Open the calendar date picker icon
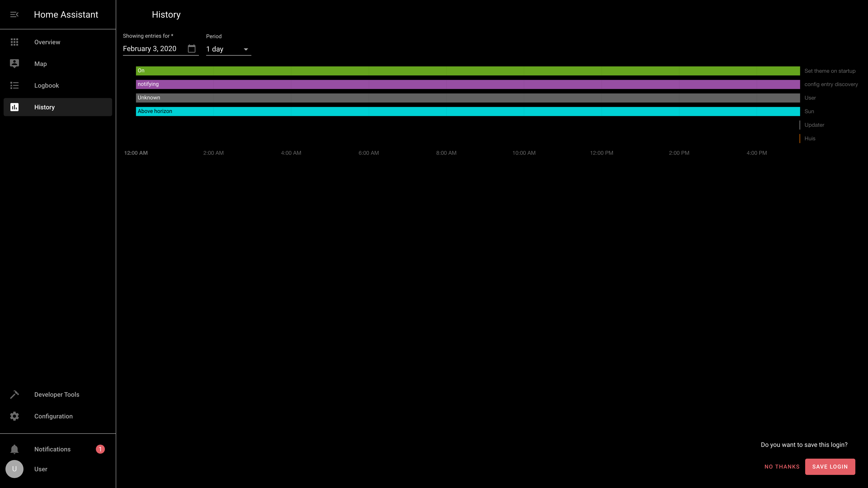The height and width of the screenshot is (488, 868). tap(192, 49)
